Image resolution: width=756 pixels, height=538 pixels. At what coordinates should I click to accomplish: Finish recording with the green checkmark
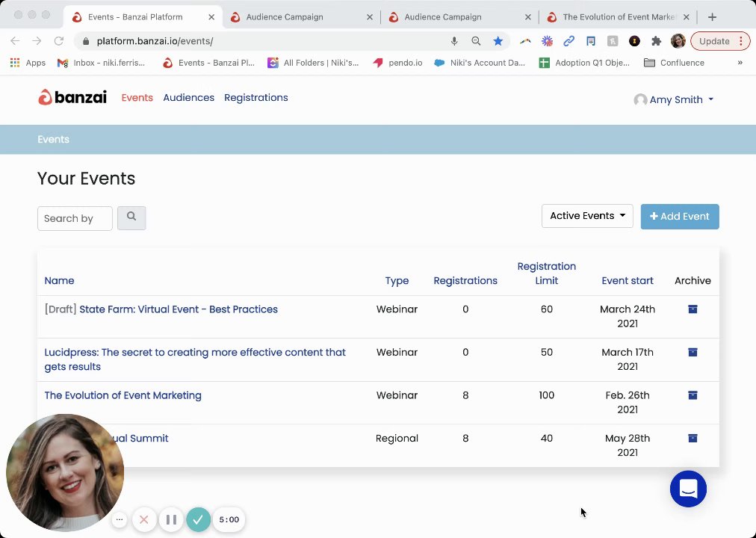[x=198, y=519]
